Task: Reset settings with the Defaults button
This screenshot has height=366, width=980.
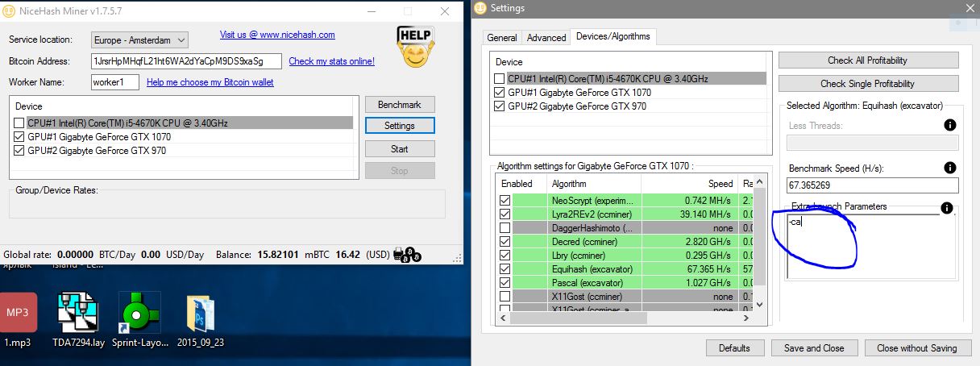Action: (735, 348)
